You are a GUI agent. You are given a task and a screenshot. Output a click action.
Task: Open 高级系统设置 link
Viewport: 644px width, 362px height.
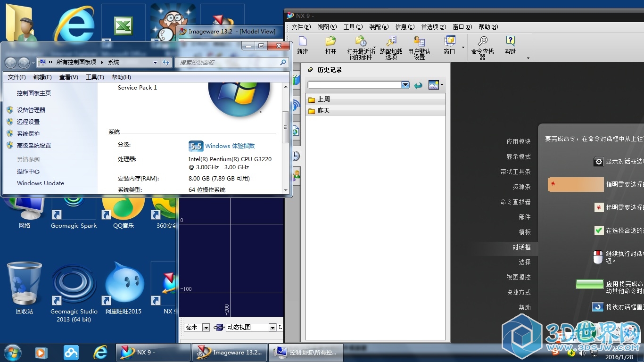pyautogui.click(x=34, y=145)
